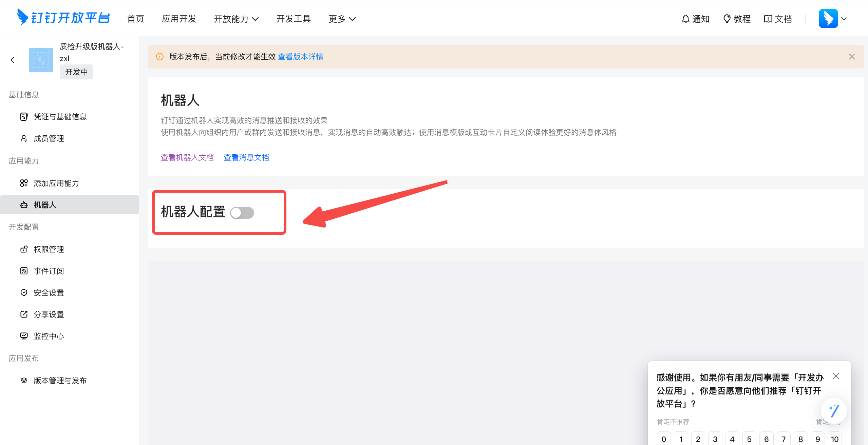
Task: Rate 0 in the survey
Action: (664, 439)
